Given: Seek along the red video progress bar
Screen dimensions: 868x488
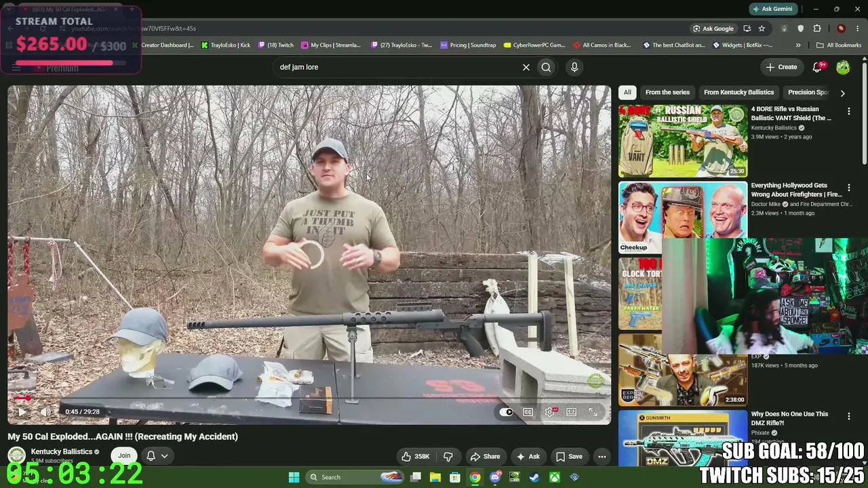Looking at the screenshot, I should pos(309,399).
